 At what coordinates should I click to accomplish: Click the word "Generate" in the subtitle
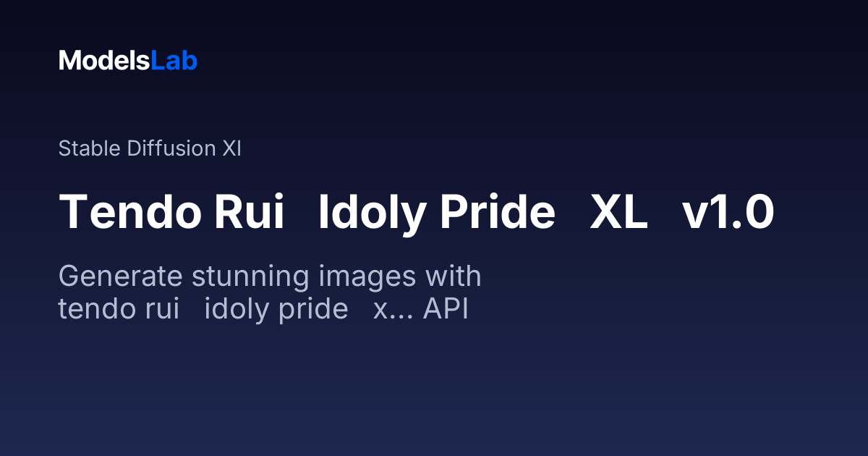[120, 278]
